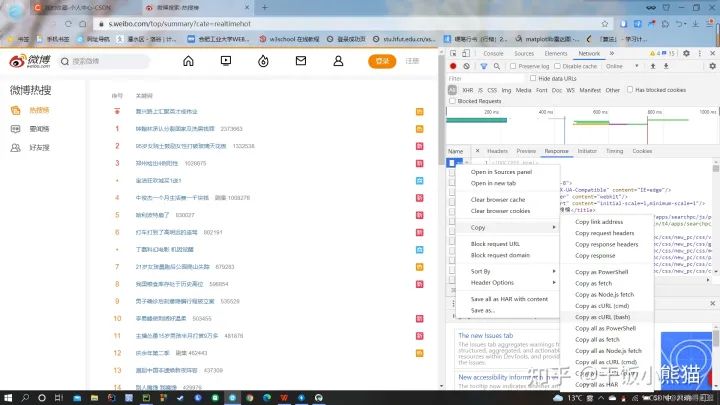Switch to the Preview tab
The width and height of the screenshot is (720, 405).
coord(526,151)
